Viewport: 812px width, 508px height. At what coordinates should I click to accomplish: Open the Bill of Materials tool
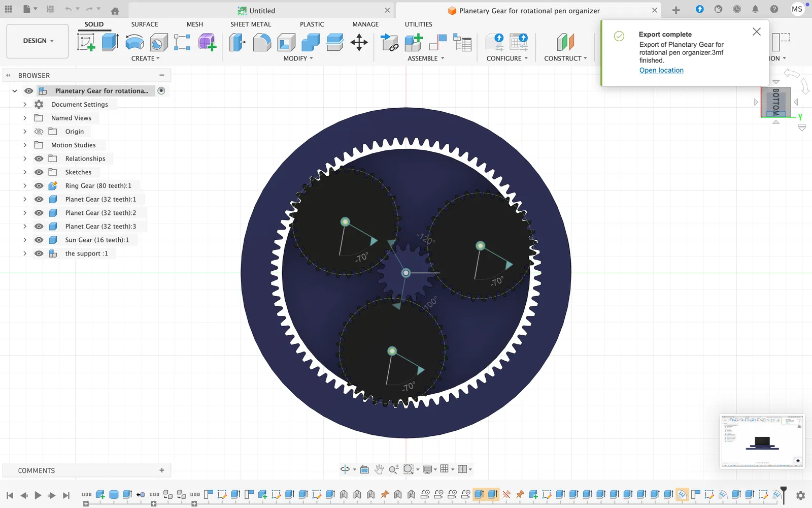pyautogui.click(x=462, y=42)
